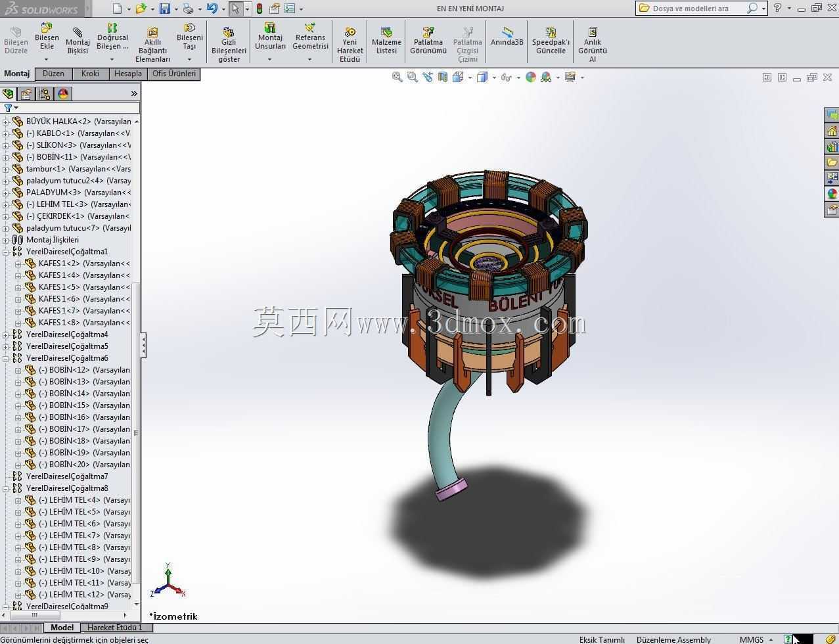The height and width of the screenshot is (644, 839).
Task: Switch to the Kroki tab
Action: coord(90,74)
